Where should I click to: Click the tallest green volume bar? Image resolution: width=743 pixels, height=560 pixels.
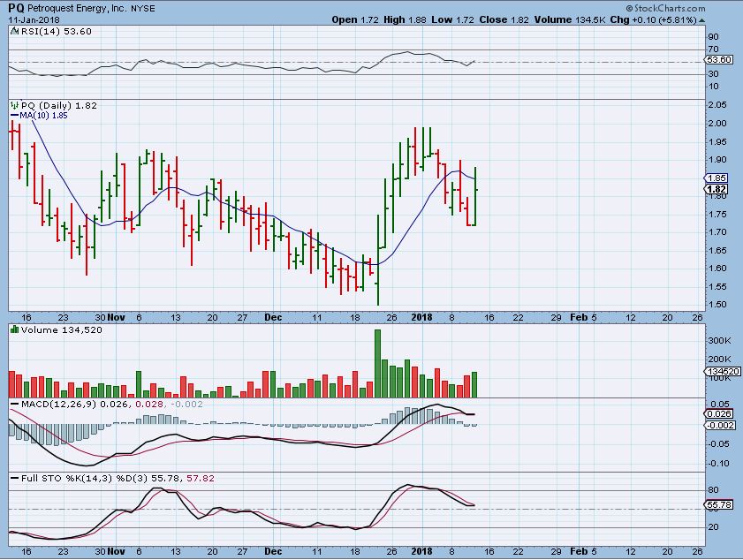[x=377, y=363]
